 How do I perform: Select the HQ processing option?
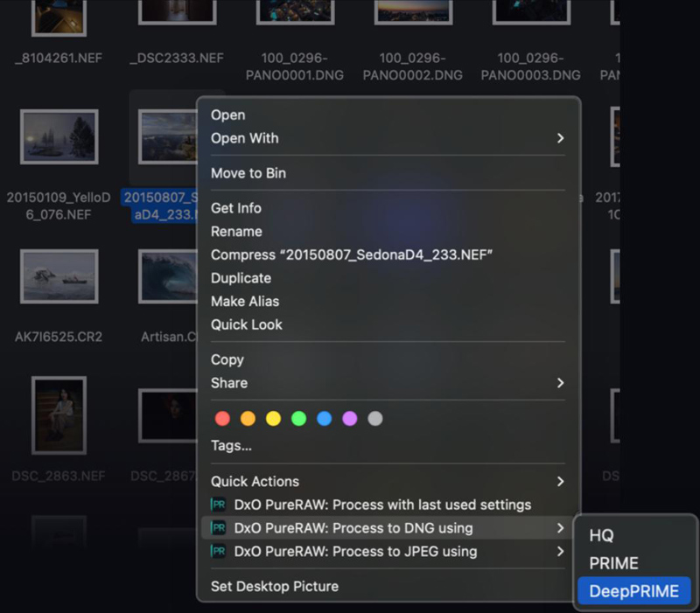601,535
